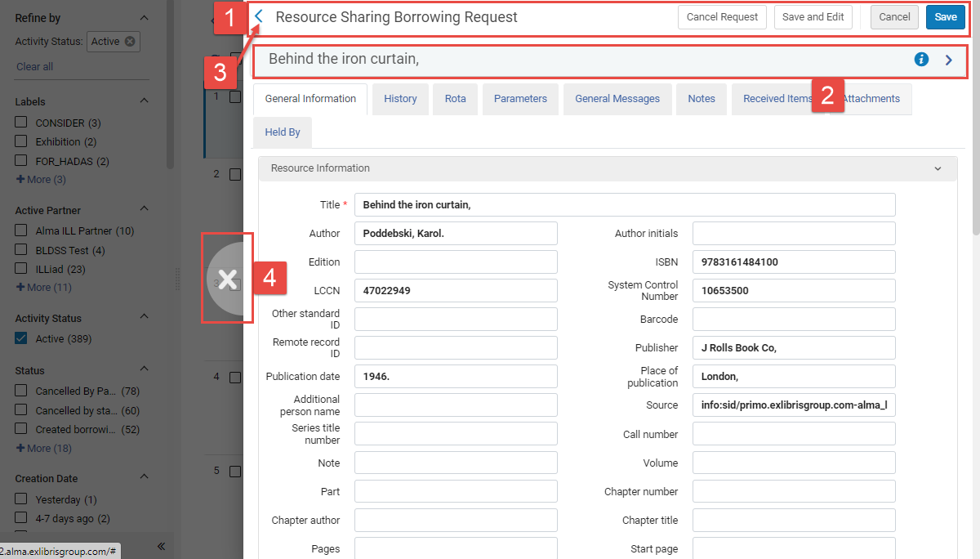
Task: Collapse the Refine by section
Action: point(144,18)
